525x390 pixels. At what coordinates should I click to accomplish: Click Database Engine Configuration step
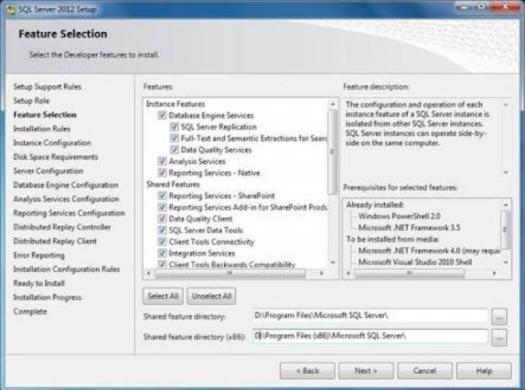pos(66,185)
